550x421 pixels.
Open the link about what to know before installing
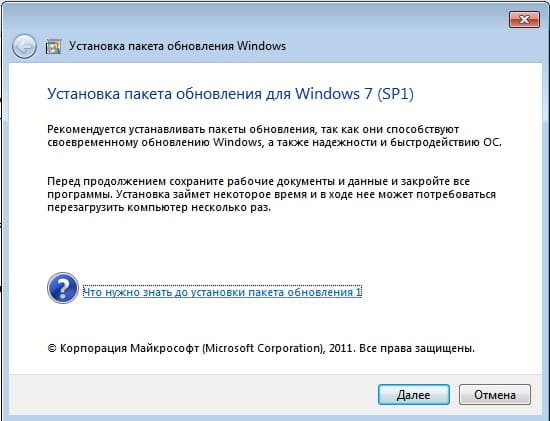pos(222,292)
